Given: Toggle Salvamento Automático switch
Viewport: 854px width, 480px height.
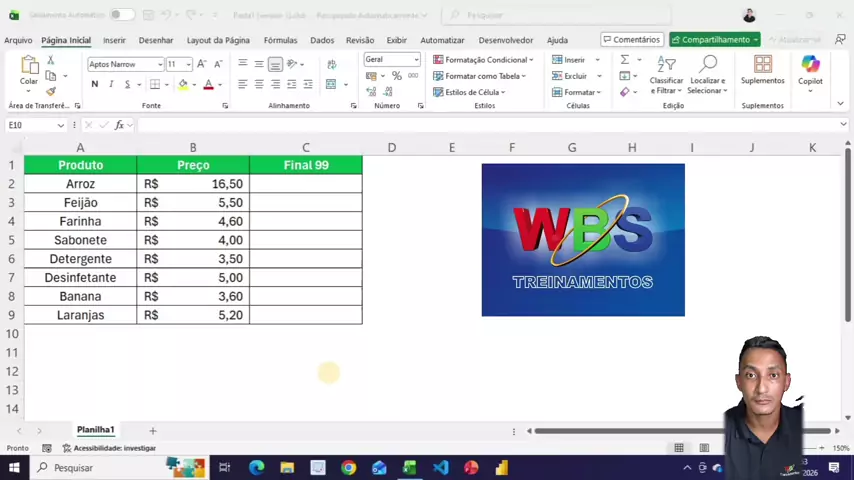Looking at the screenshot, I should point(121,15).
